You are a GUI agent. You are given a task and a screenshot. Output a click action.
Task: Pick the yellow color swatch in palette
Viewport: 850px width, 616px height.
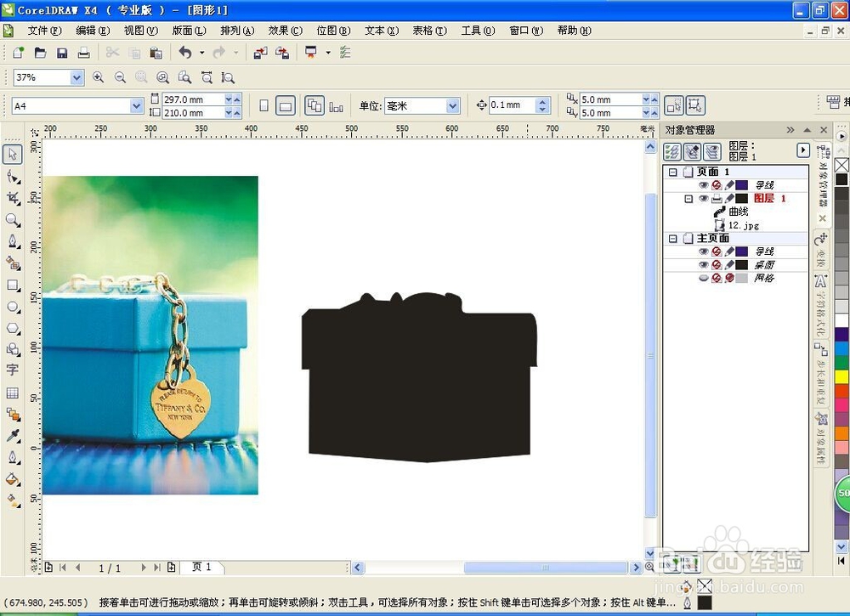click(841, 376)
